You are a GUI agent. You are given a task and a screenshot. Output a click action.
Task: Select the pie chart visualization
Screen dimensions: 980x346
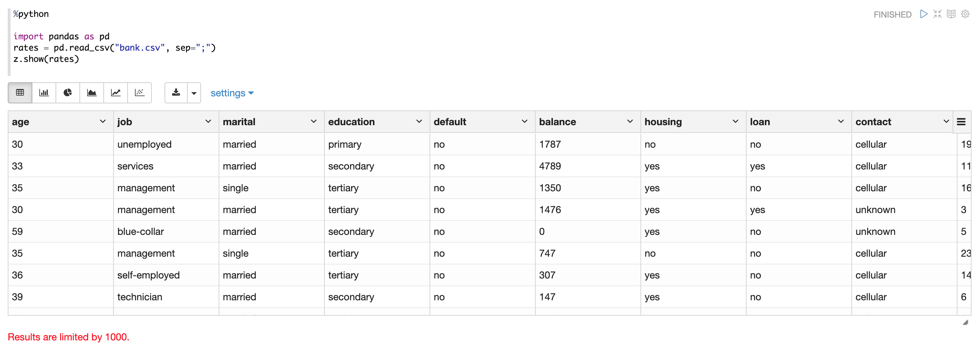coord(68,92)
